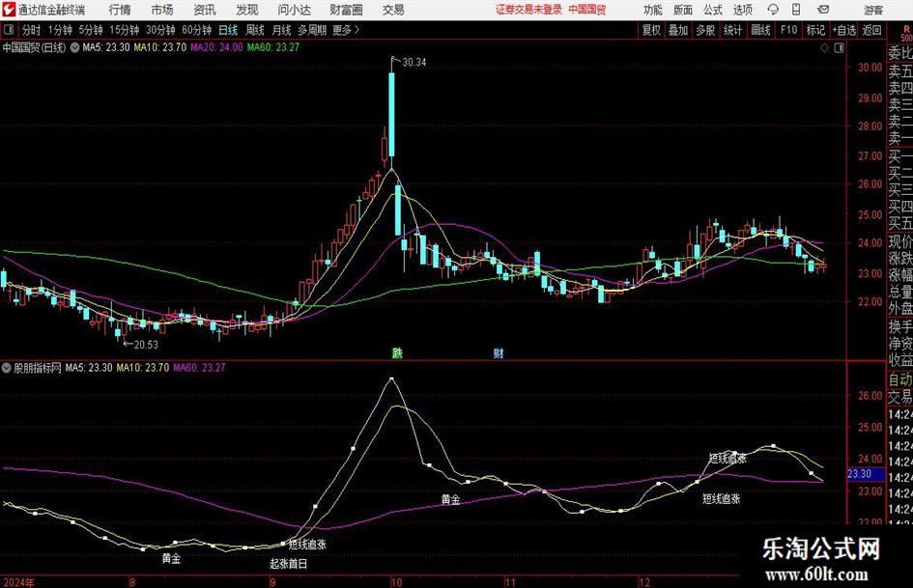Click the diamond icon at chart top-right
Viewport: 913px width, 588px height.
tap(824, 48)
